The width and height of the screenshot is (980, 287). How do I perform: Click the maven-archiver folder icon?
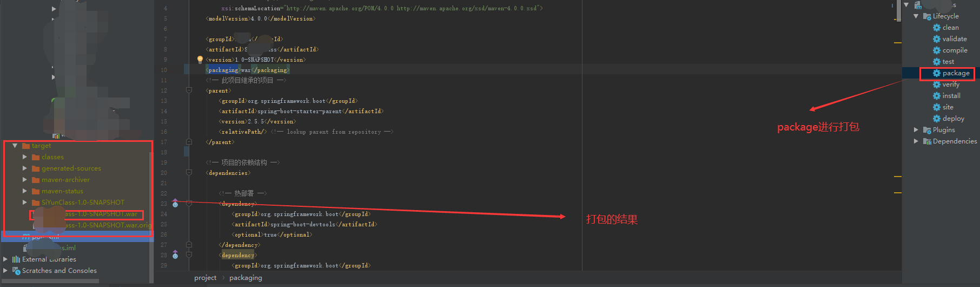pos(36,180)
